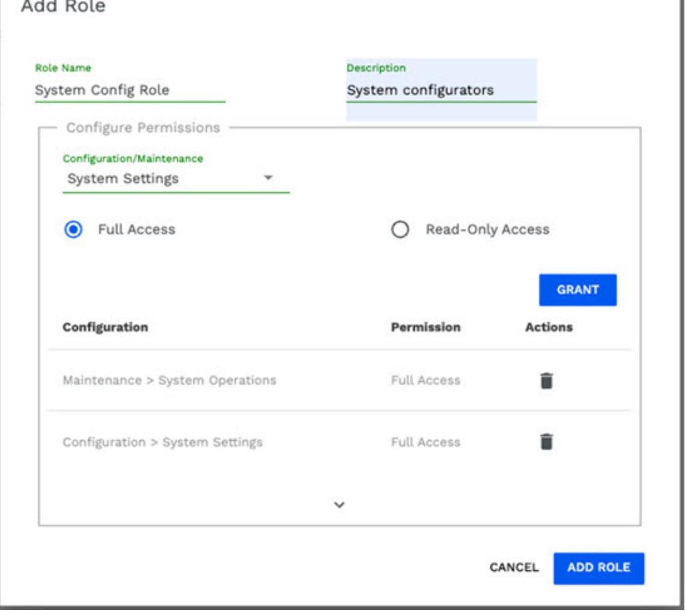Image resolution: width=685 pixels, height=616 pixels.
Task: Click the ADD ROLE button
Action: 598,567
